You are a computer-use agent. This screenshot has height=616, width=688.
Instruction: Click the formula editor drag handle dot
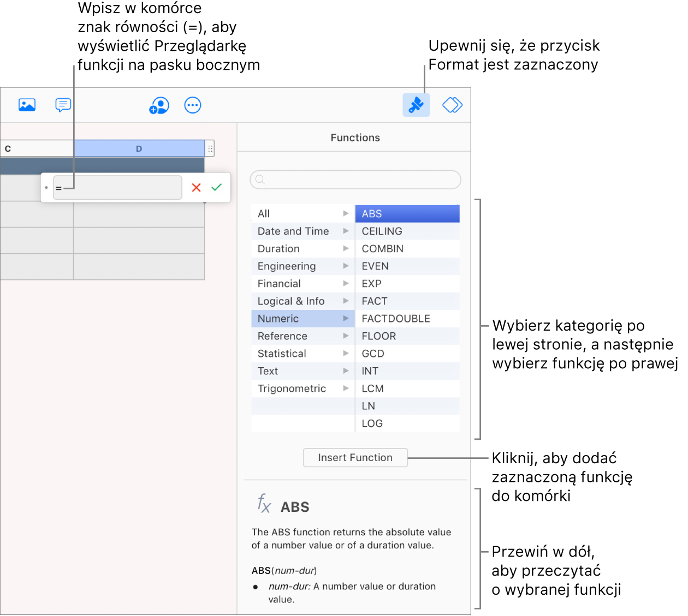[x=46, y=188]
